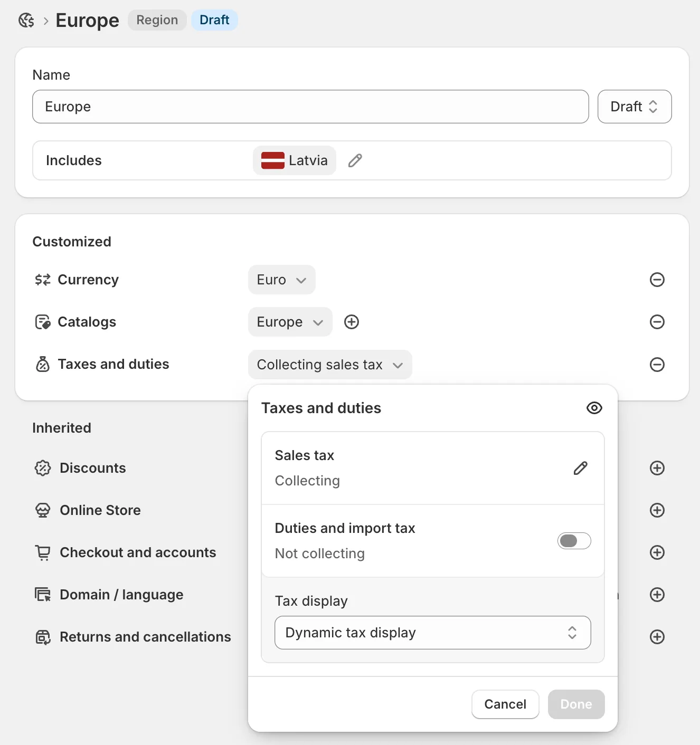Edit Sales tax with the pencil icon
700x745 pixels.
pos(581,468)
